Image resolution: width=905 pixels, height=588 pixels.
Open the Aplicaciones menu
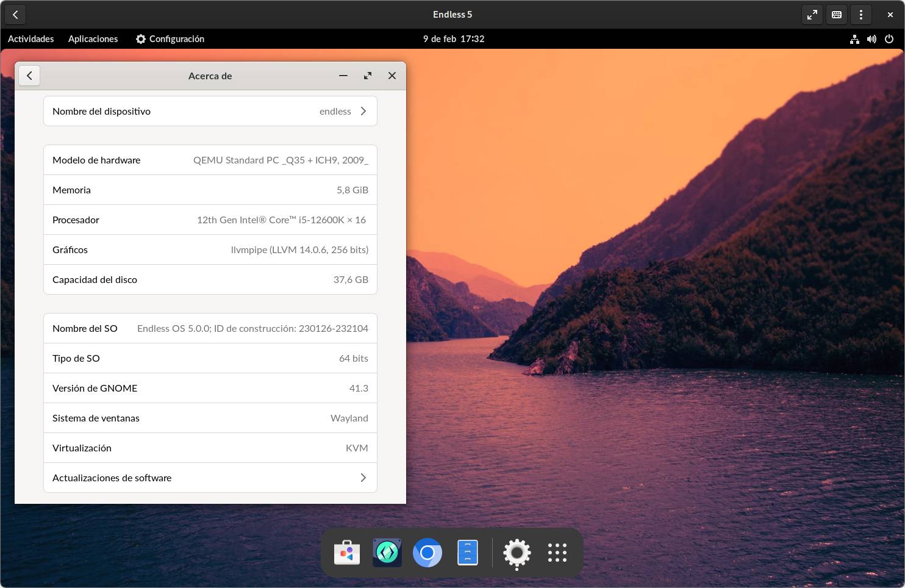(93, 39)
